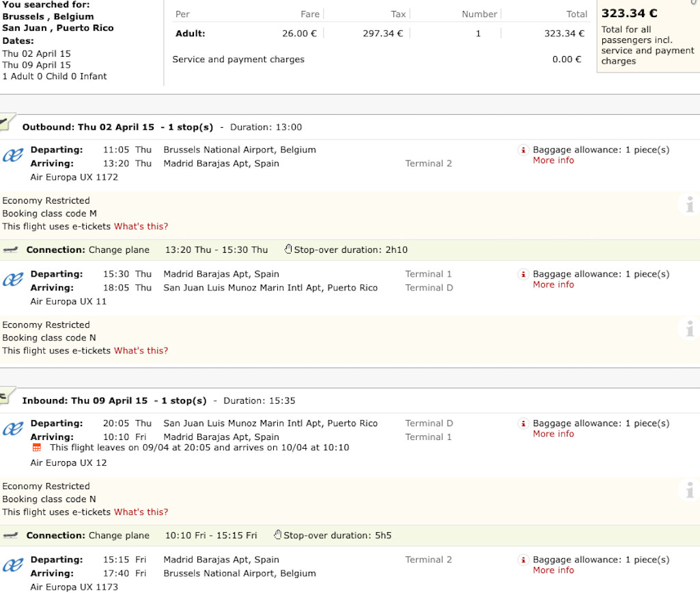Click the Air Europa logo beside flight UX 11
This screenshot has height=593, width=700.
12,279
